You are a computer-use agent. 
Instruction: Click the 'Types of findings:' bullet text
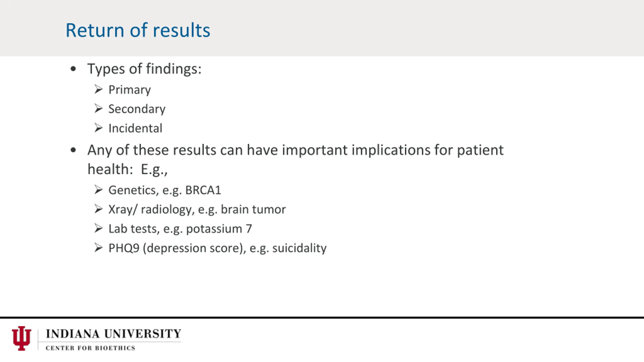pos(144,69)
